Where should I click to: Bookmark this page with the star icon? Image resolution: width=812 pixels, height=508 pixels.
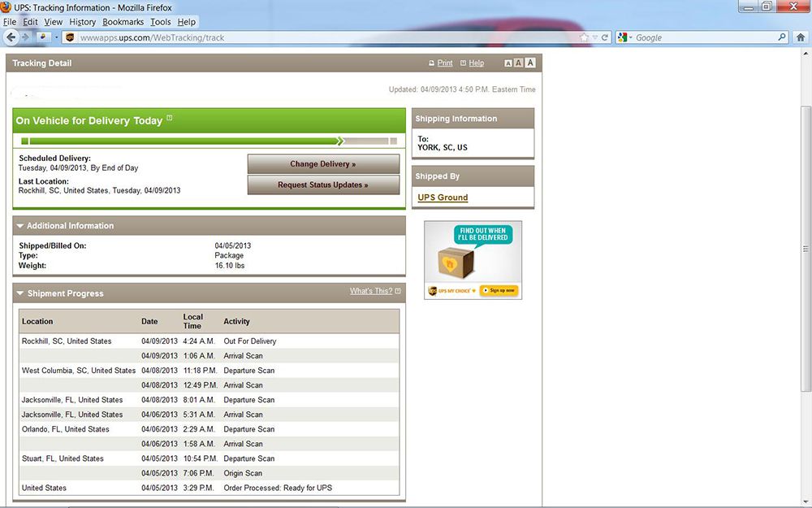point(584,37)
